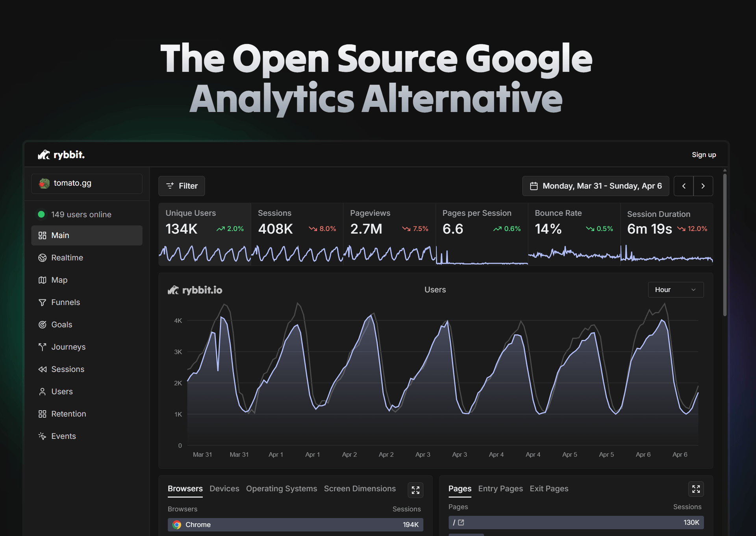Viewport: 756px width, 536px height.
Task: Go to next date range
Action: 703,186
